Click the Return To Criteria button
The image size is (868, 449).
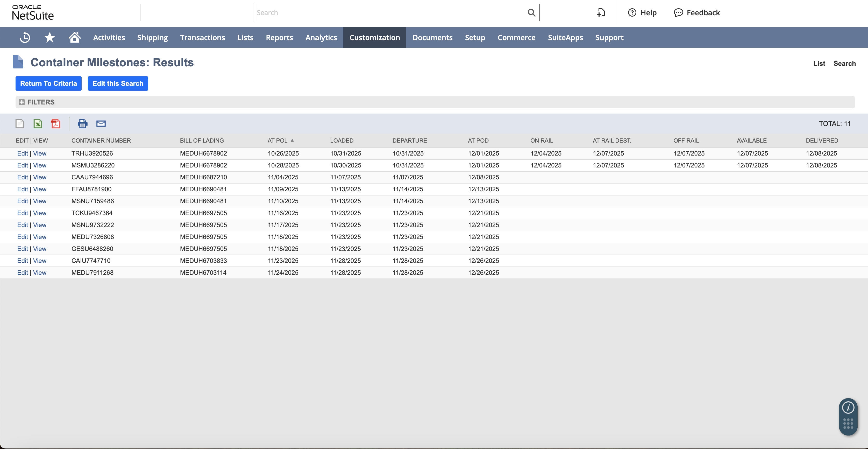pos(48,83)
